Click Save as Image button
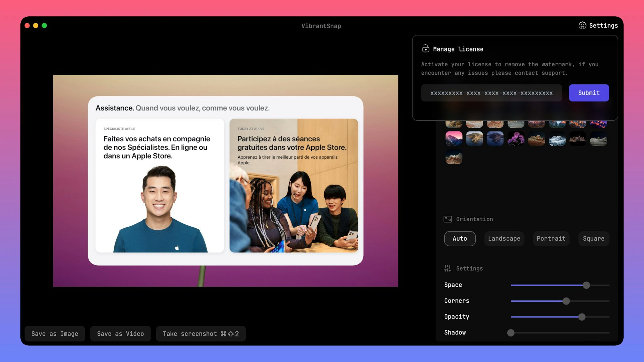 pyautogui.click(x=55, y=334)
